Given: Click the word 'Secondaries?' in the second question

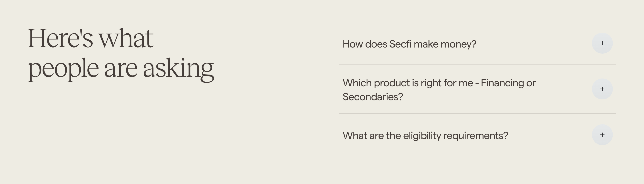Looking at the screenshot, I should [x=372, y=97].
